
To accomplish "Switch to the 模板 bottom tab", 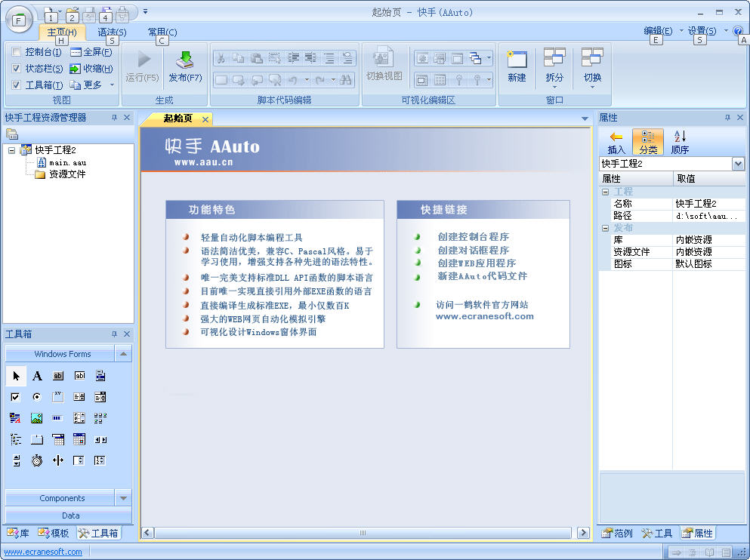I will coord(53,533).
